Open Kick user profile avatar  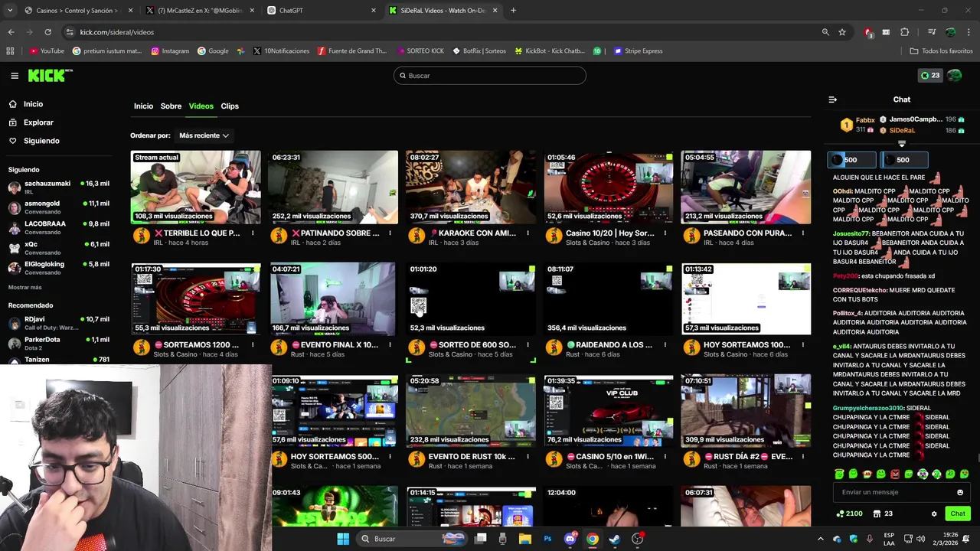(x=954, y=76)
